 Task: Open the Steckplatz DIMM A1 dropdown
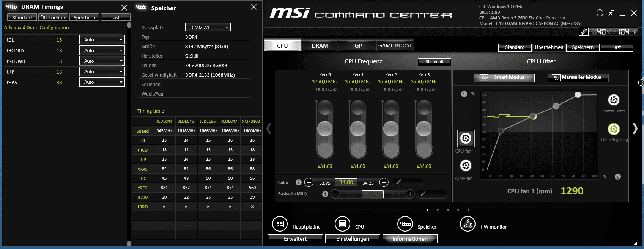point(208,27)
